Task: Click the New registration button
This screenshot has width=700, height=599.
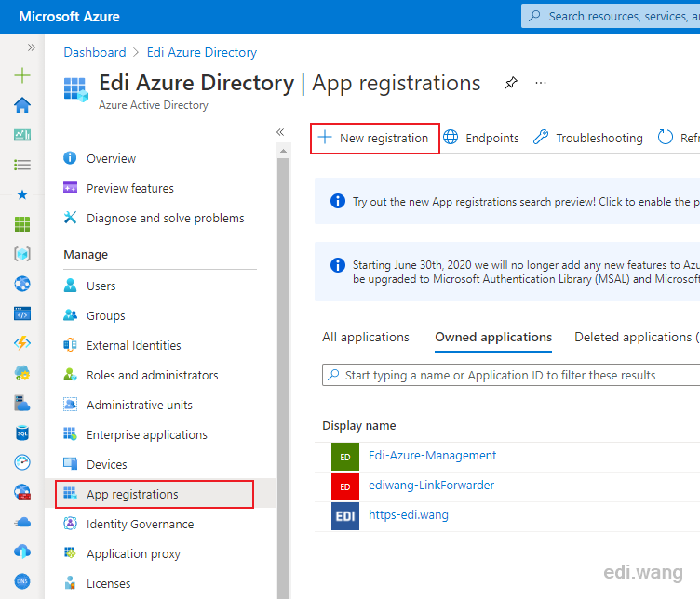Action: click(374, 139)
